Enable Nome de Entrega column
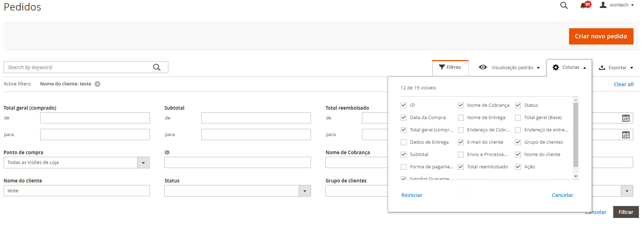This screenshot has width=644, height=227. [461, 118]
